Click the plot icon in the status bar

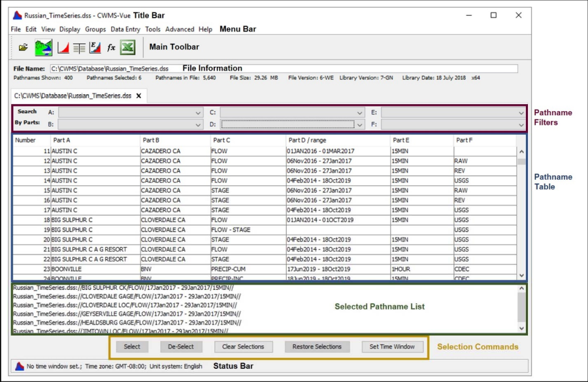pos(20,367)
